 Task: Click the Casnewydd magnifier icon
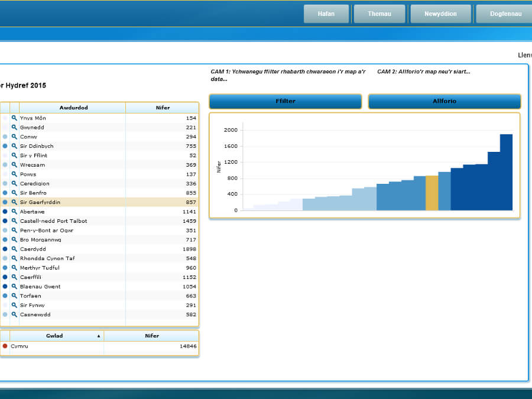click(x=14, y=314)
